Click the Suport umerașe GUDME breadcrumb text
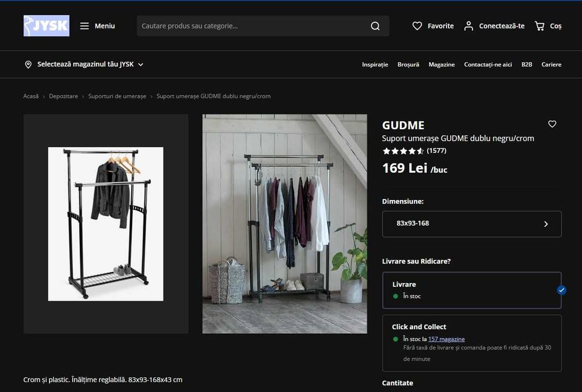The width and height of the screenshot is (582, 392). (214, 96)
